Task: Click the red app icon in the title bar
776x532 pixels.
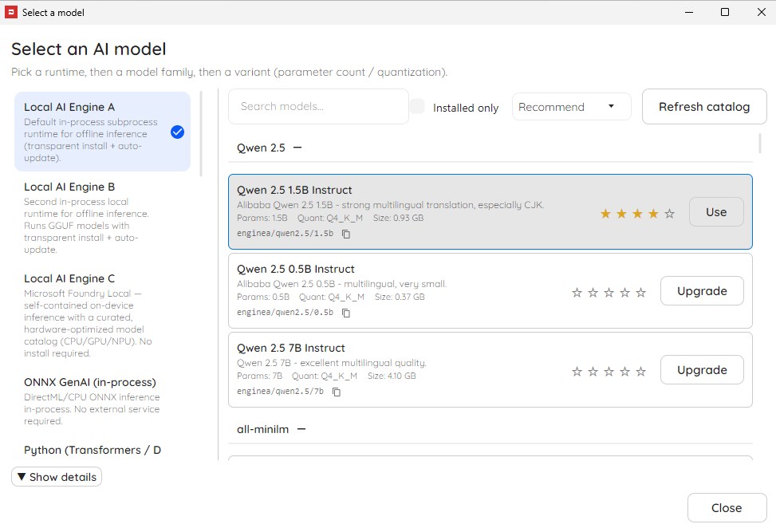Action: [x=11, y=13]
